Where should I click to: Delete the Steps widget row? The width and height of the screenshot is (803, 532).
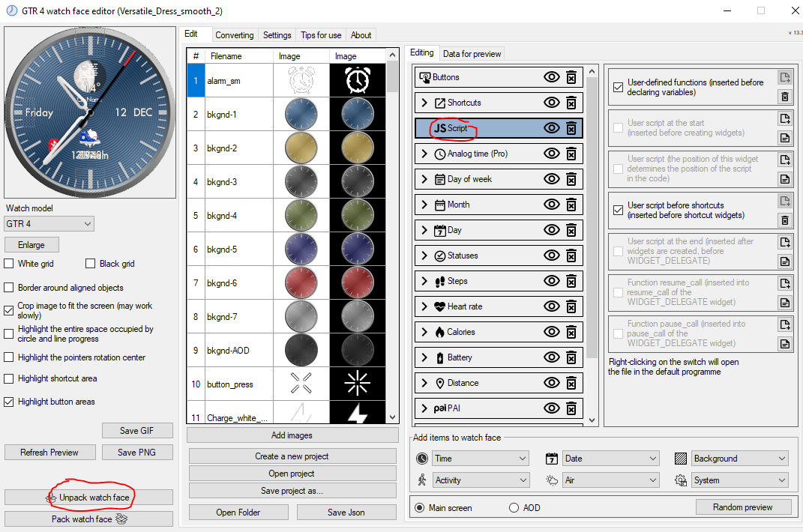click(x=571, y=281)
